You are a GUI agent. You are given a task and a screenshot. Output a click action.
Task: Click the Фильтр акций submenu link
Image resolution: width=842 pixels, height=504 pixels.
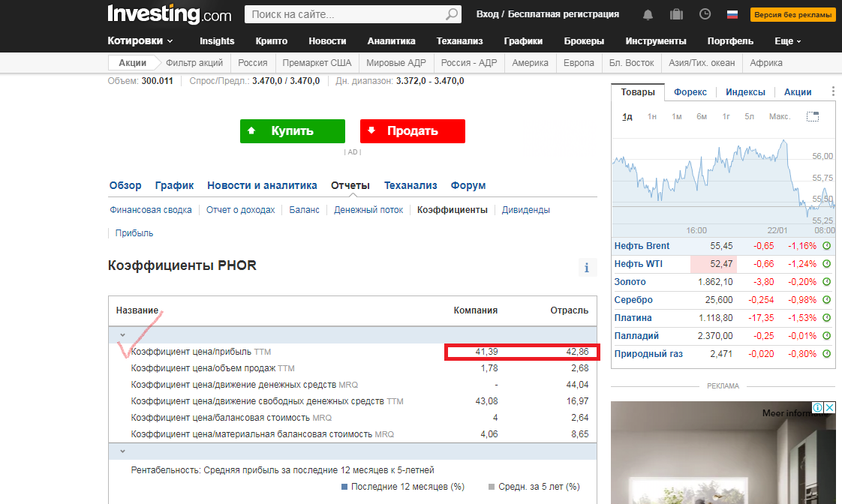pyautogui.click(x=194, y=63)
